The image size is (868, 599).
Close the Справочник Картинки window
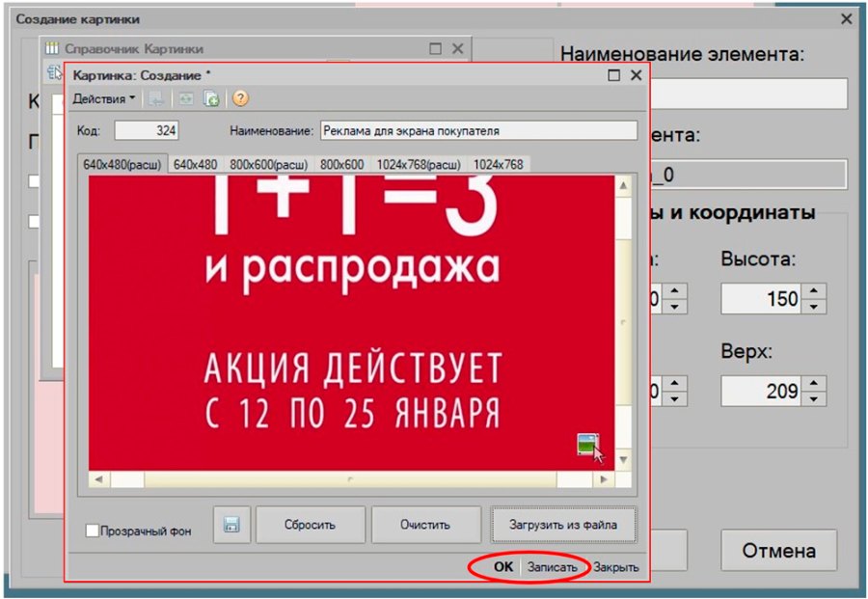[x=458, y=49]
